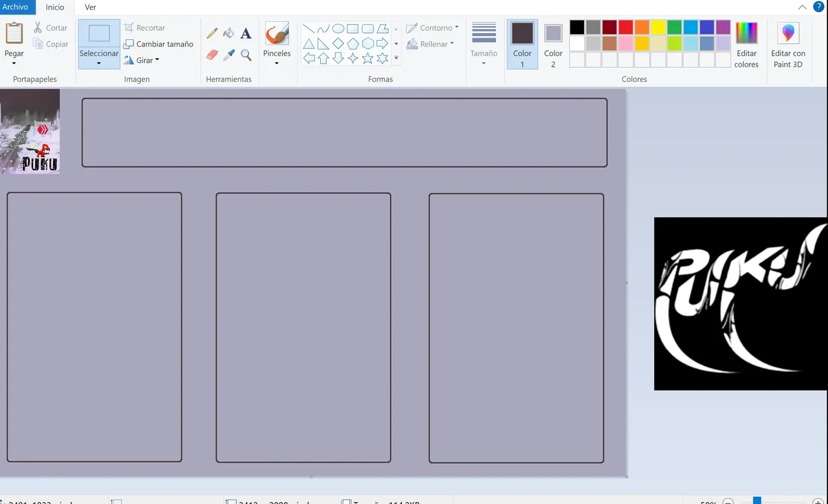Choose the Six-point star shape
This screenshot has height=504, width=828.
click(x=382, y=58)
